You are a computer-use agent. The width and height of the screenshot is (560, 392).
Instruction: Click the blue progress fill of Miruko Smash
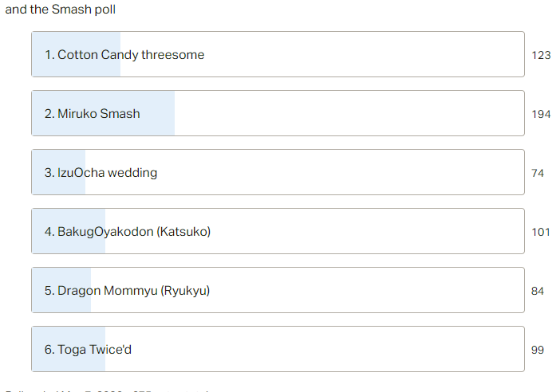pos(103,113)
